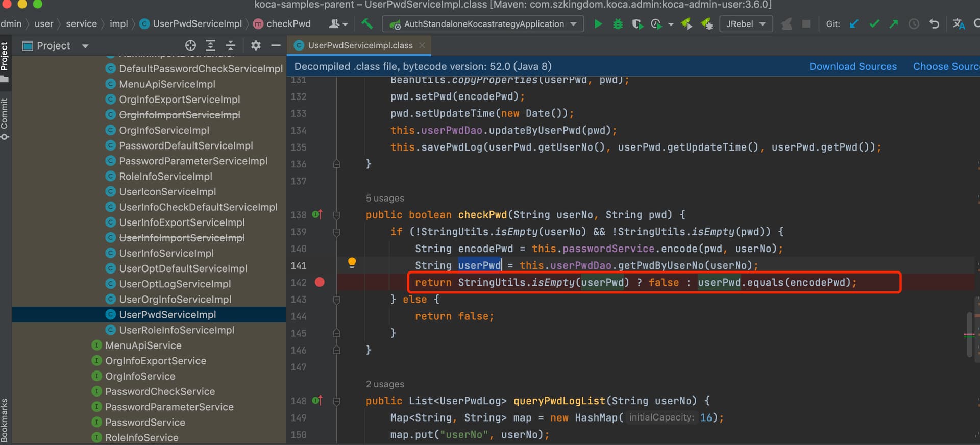Screen dimensions: 980x445
Task: Collapse all in Project panel
Action: tap(230, 45)
